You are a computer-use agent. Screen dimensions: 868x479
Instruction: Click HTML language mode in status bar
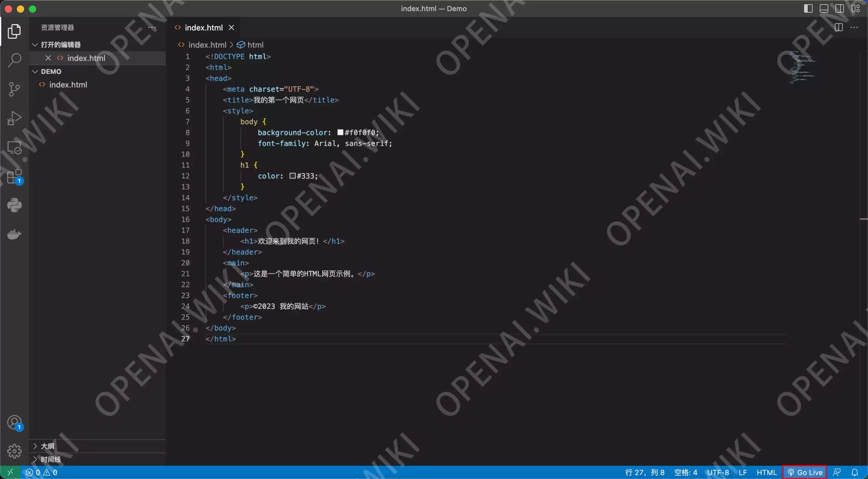point(766,472)
